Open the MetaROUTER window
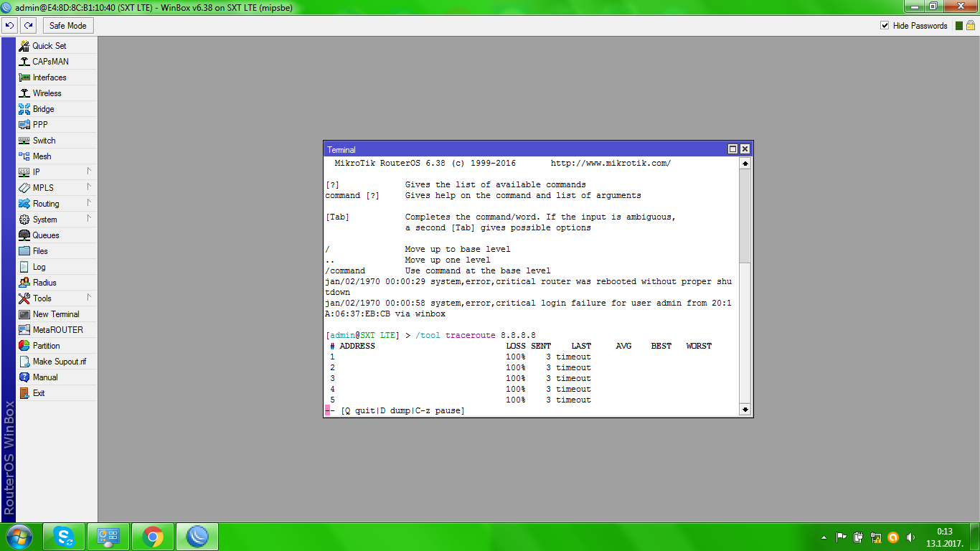Screen dimensions: 980x551 [56, 330]
